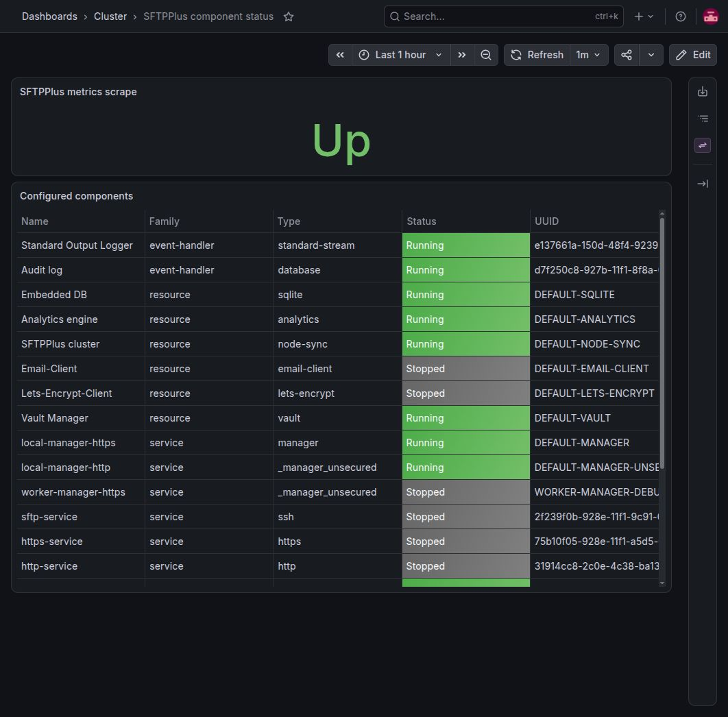Viewport: 728px width, 717px height.
Task: Sort by the Name column header
Action: coord(35,221)
